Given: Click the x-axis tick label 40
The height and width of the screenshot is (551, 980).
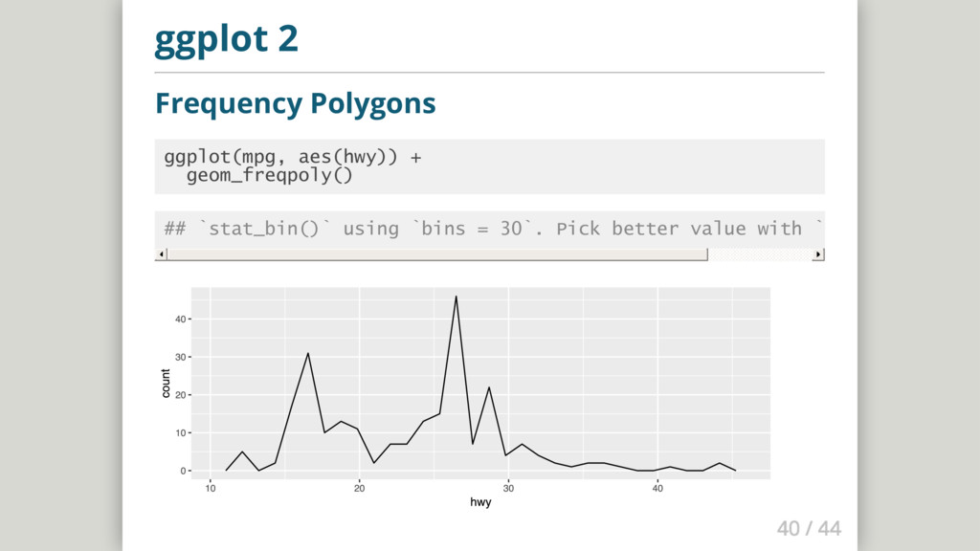Looking at the screenshot, I should [657, 489].
